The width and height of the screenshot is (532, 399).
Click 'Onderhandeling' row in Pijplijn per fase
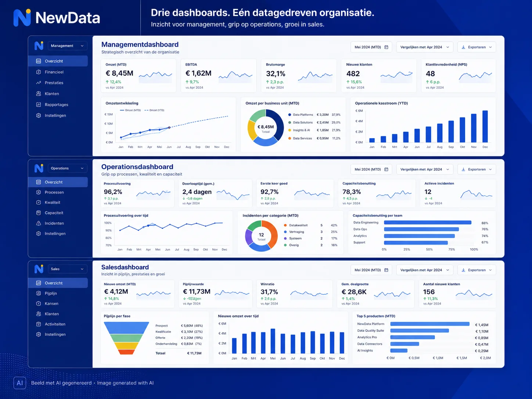[179, 344]
